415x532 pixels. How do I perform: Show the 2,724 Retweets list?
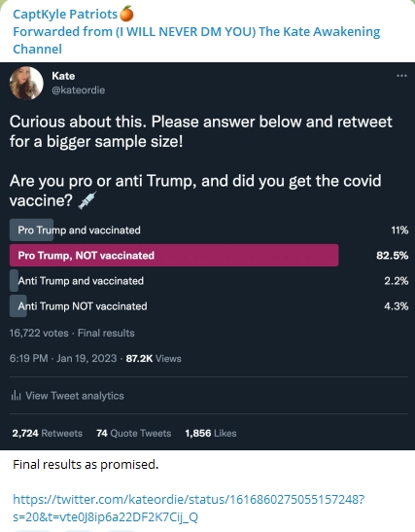pos(47,433)
